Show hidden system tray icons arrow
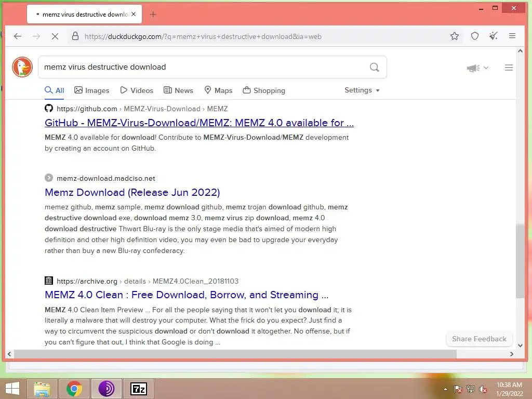Image resolution: width=532 pixels, height=399 pixels. [x=445, y=389]
